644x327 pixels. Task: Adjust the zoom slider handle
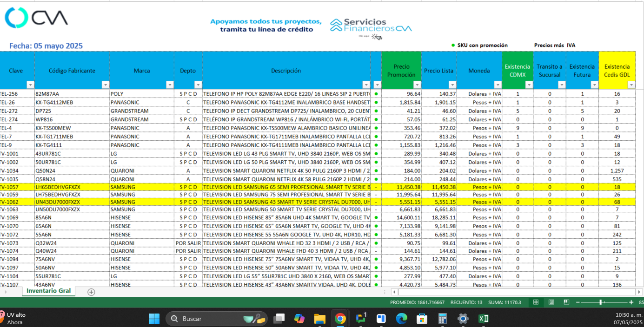coord(601,302)
